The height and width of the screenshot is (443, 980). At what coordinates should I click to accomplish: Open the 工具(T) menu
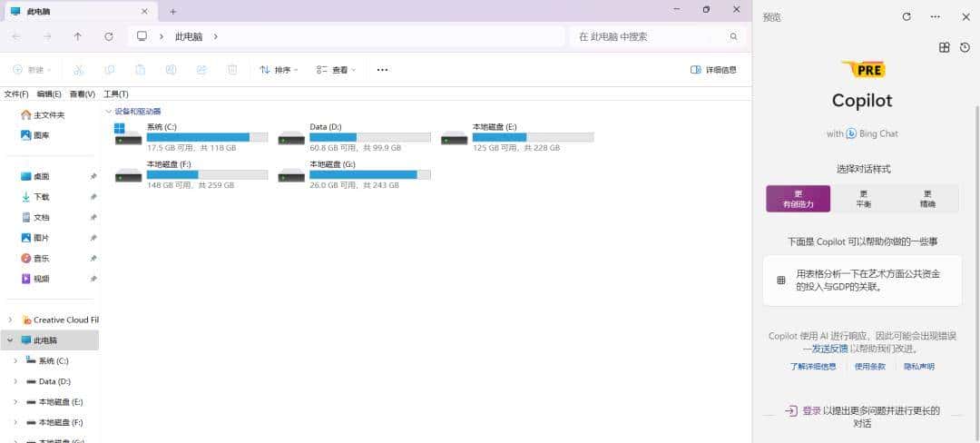(x=115, y=94)
